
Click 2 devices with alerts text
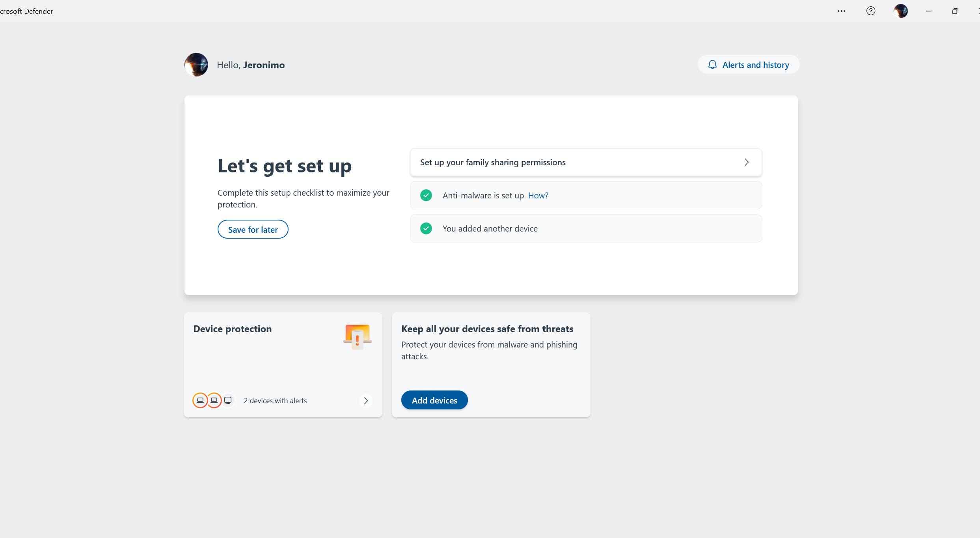[x=275, y=401]
